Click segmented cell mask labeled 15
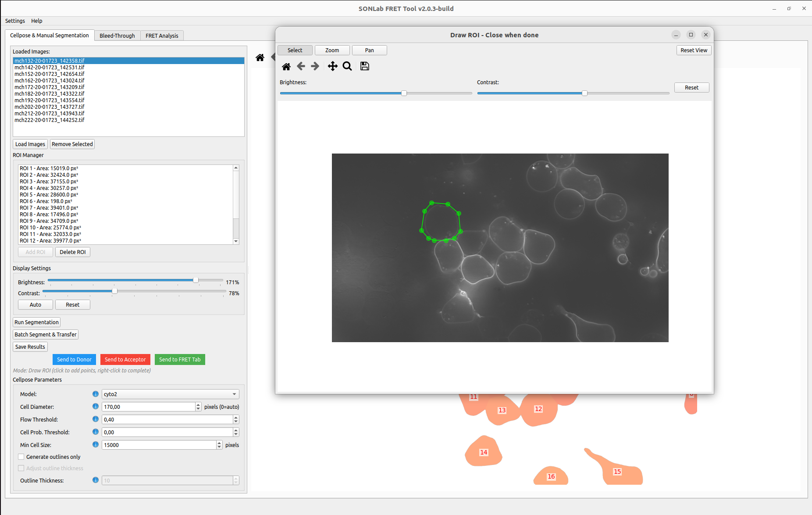Viewport: 812px width, 515px height. click(617, 472)
